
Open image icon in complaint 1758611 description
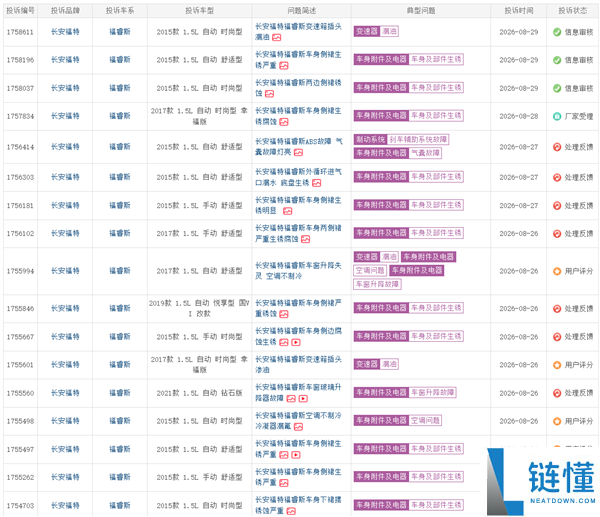[277, 38]
